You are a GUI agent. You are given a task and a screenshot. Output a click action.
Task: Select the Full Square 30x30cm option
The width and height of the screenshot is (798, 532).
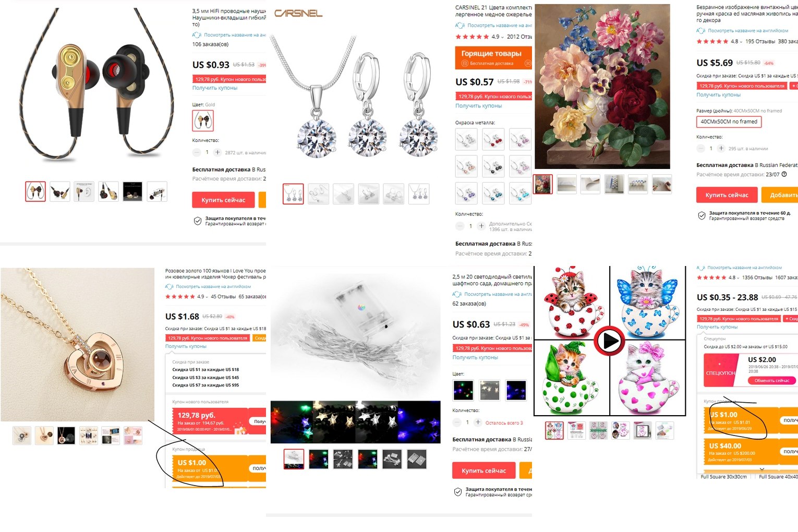[x=723, y=477]
